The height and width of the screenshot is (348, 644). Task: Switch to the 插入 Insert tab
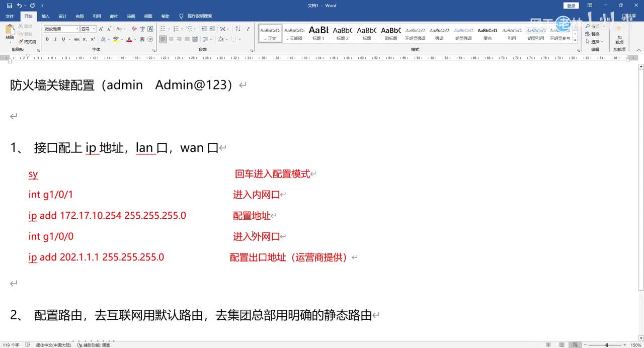[45, 16]
